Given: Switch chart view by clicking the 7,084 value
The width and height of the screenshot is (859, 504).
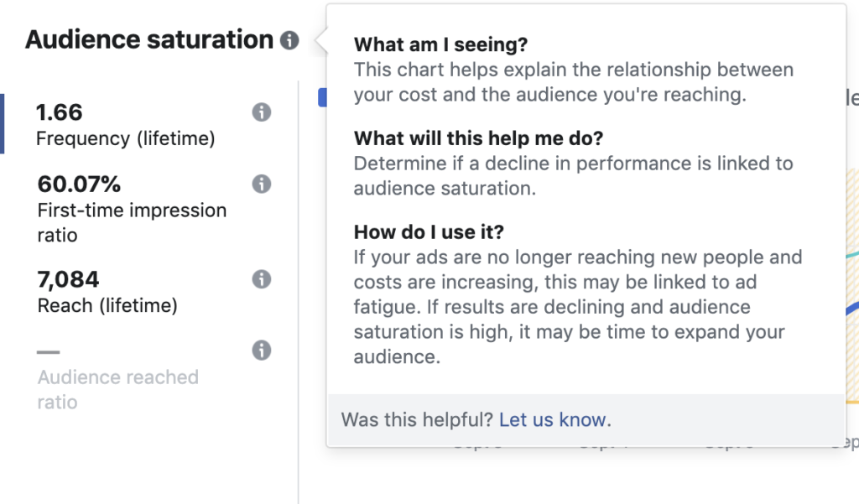Looking at the screenshot, I should (67, 278).
